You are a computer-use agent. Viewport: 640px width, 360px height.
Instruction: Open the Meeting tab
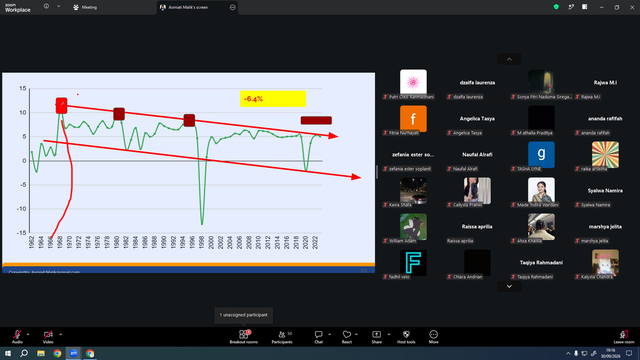click(x=85, y=7)
